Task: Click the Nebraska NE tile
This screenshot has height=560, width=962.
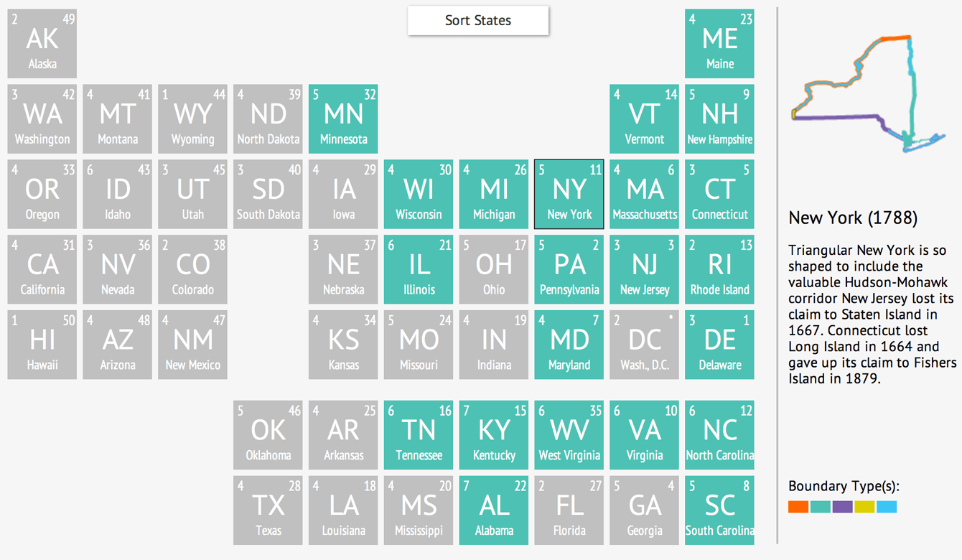Action: 343,269
